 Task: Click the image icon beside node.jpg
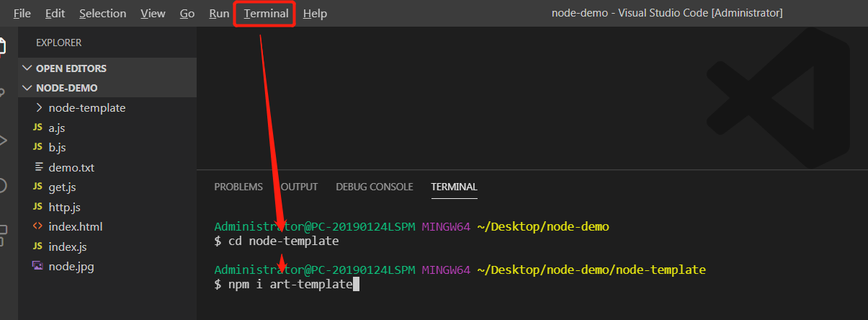pyautogui.click(x=37, y=266)
